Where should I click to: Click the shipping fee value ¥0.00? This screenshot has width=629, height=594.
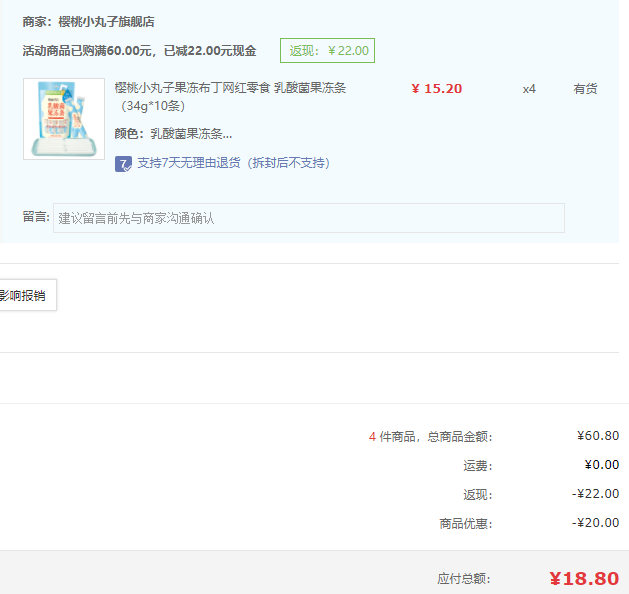pos(602,465)
